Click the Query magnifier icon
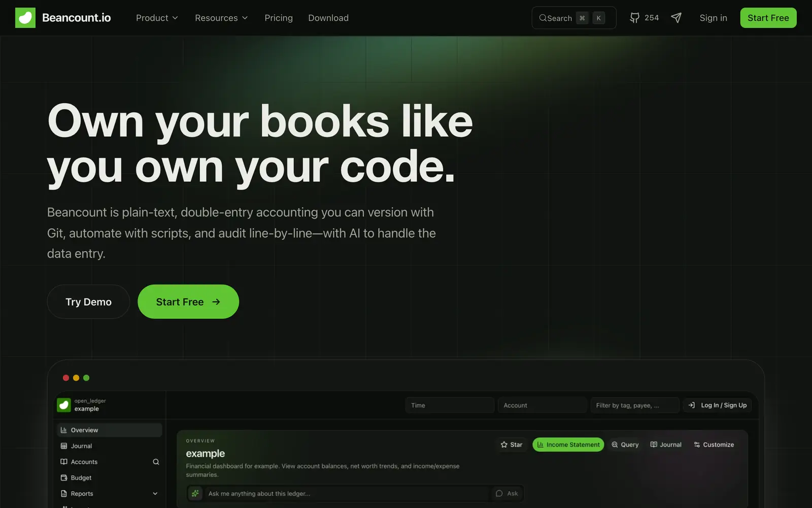This screenshot has height=508, width=812. pyautogui.click(x=615, y=444)
